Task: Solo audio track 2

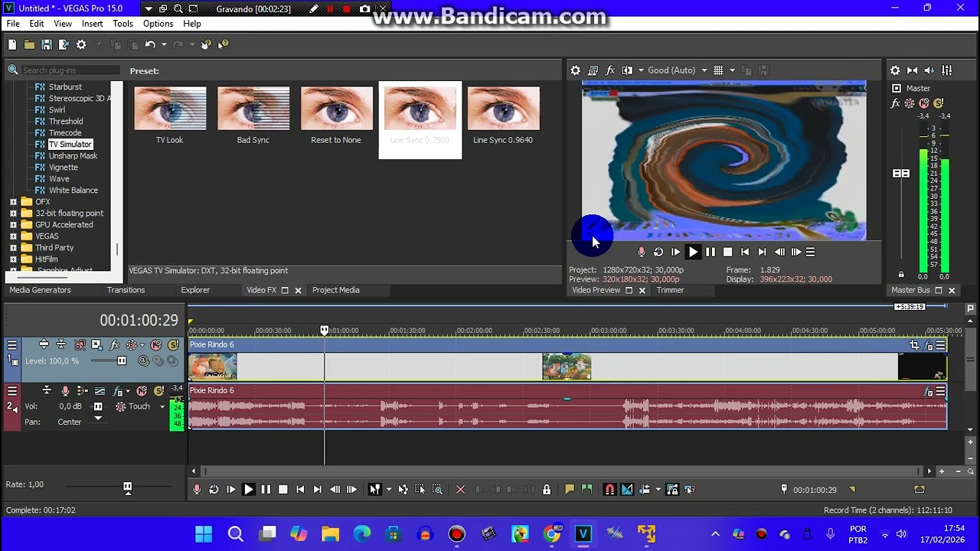Action: pos(159,391)
